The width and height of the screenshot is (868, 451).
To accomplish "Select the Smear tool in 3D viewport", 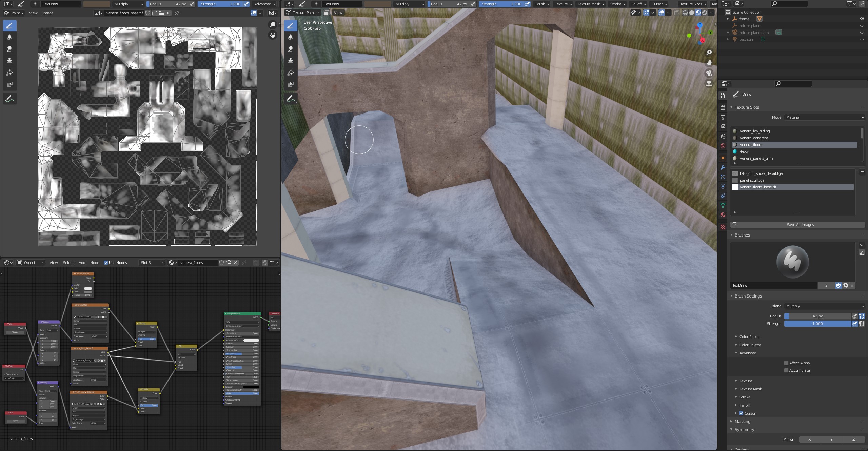I will (291, 49).
